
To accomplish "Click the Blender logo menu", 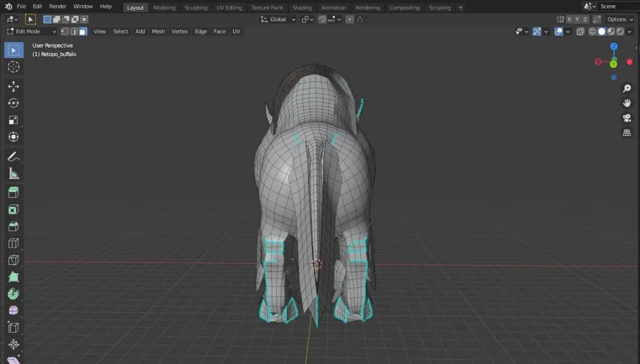I will (7, 6).
